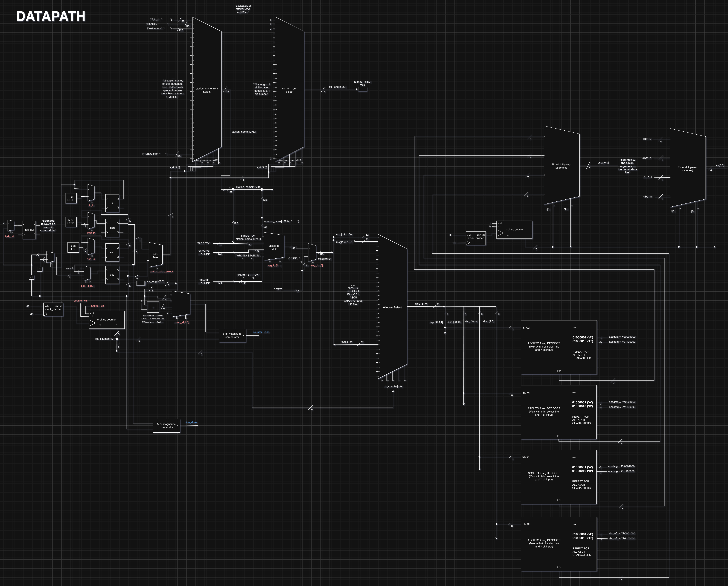
Task: Click the counter_en signal label
Action: (97, 306)
